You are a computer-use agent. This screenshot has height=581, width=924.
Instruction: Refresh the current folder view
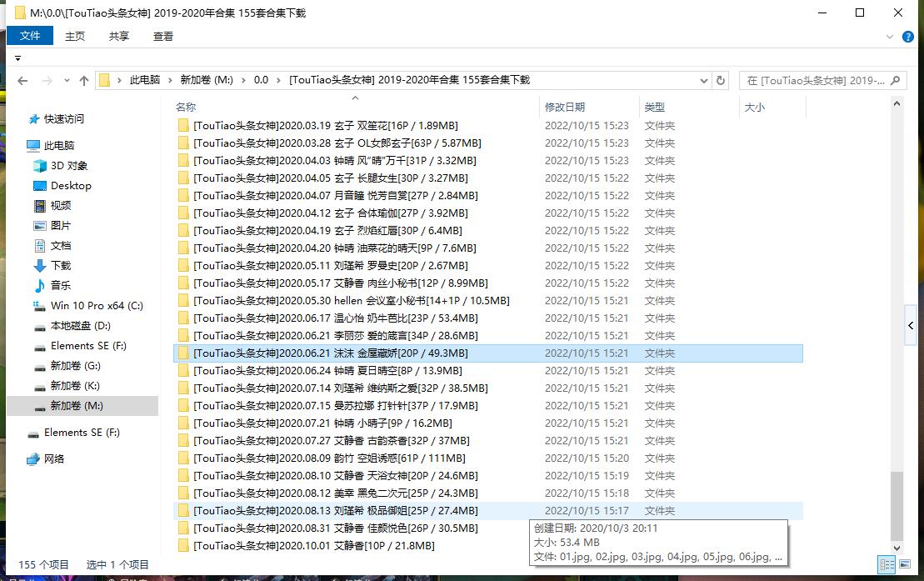720,80
